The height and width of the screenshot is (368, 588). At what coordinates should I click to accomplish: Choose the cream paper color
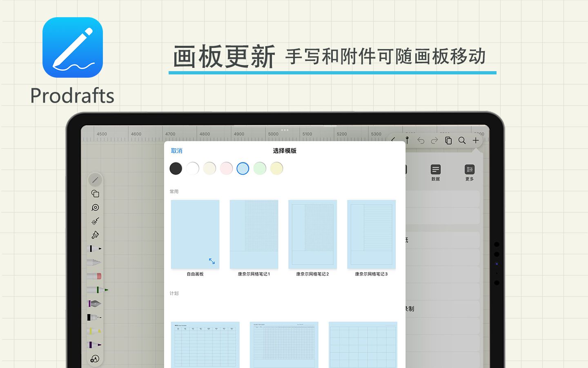point(209,168)
